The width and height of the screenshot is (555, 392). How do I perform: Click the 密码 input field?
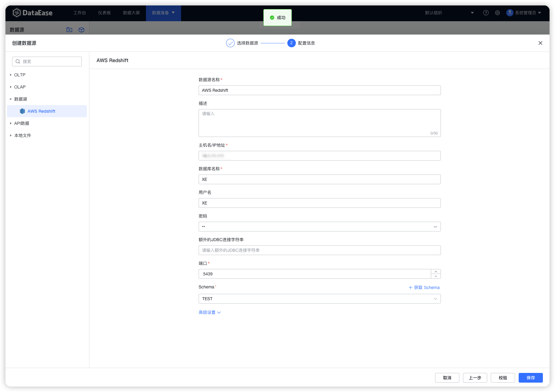click(x=319, y=227)
